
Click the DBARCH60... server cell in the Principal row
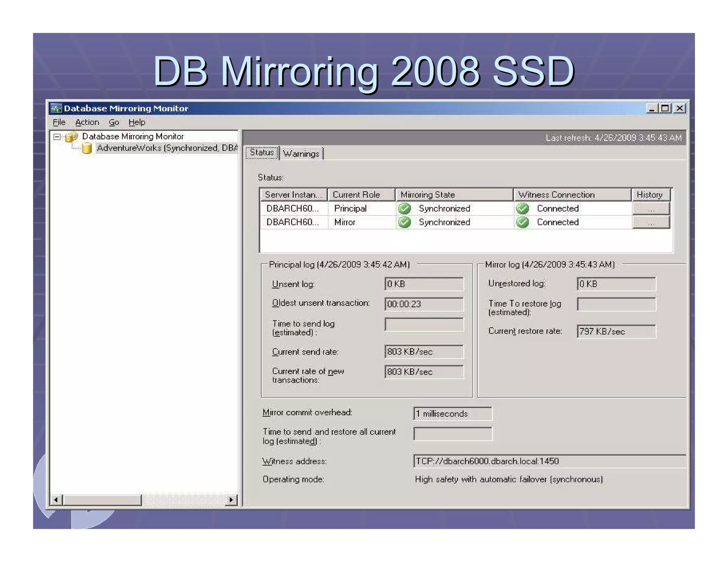294,209
